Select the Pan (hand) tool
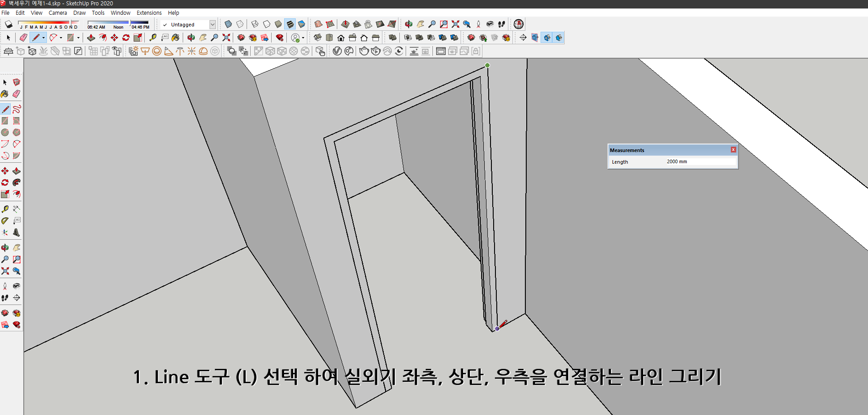 202,38
